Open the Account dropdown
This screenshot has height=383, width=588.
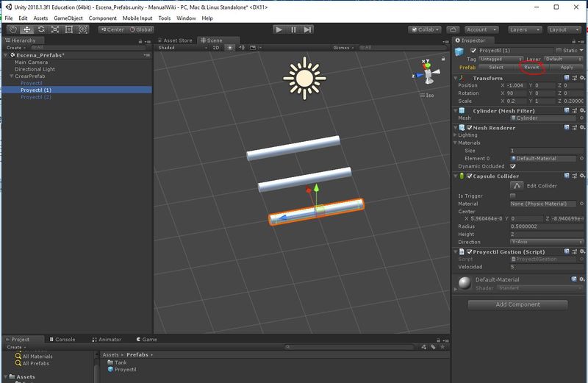tap(481, 29)
